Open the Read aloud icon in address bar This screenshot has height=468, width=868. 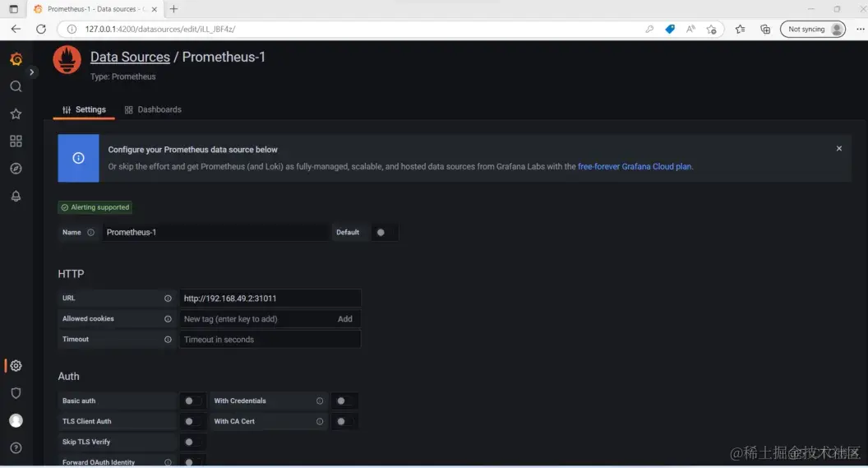coord(690,29)
